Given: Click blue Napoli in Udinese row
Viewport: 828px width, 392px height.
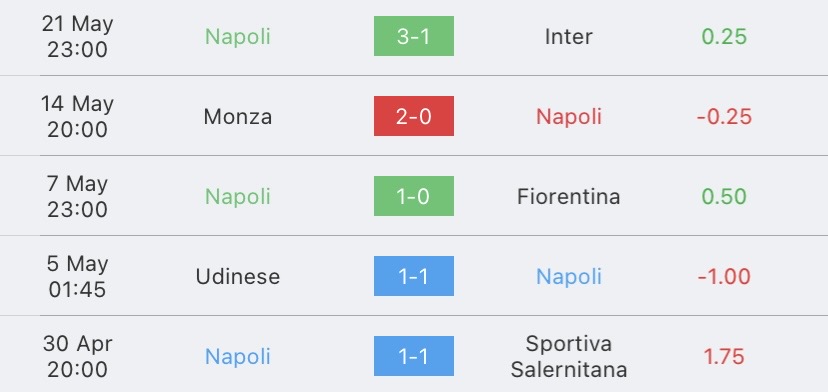Looking at the screenshot, I should (569, 277).
